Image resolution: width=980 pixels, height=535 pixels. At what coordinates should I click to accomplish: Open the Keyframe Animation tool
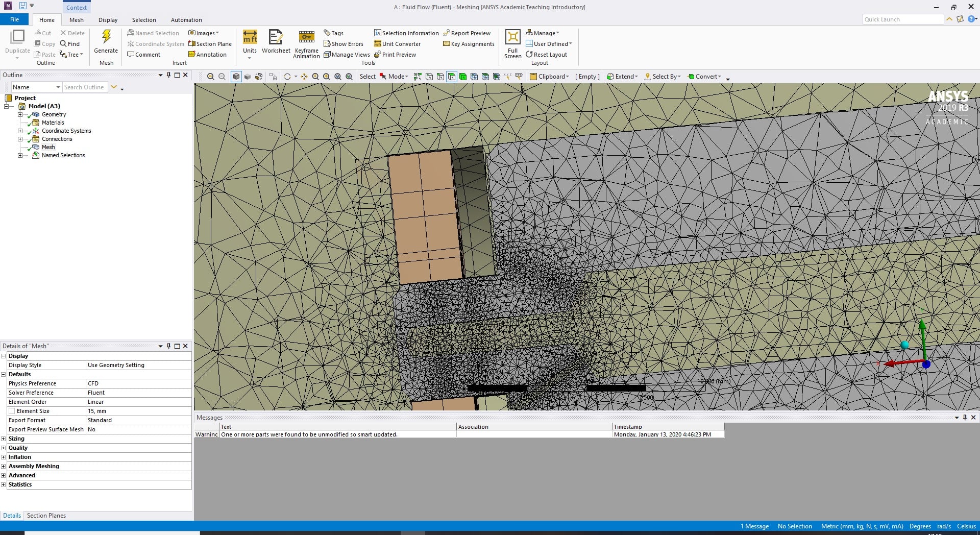[306, 37]
